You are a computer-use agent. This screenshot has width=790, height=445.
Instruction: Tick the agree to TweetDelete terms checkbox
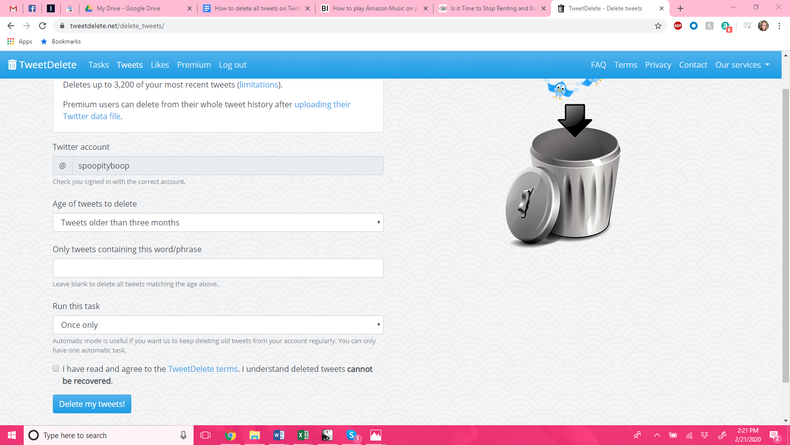tap(56, 368)
